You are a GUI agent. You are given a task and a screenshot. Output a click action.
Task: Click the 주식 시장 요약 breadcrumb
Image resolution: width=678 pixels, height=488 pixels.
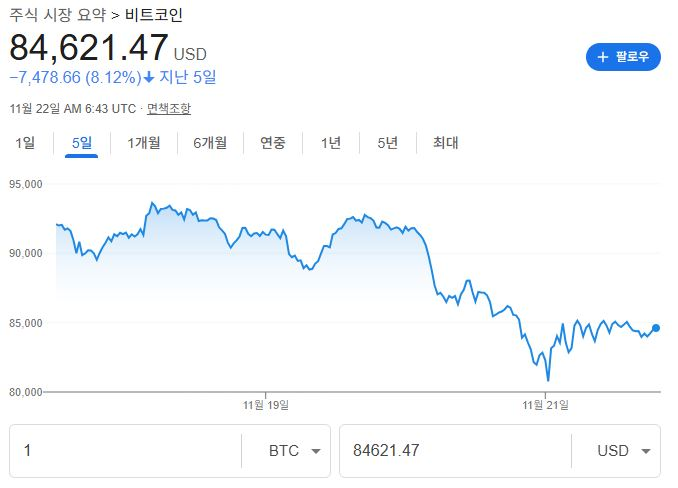56,15
